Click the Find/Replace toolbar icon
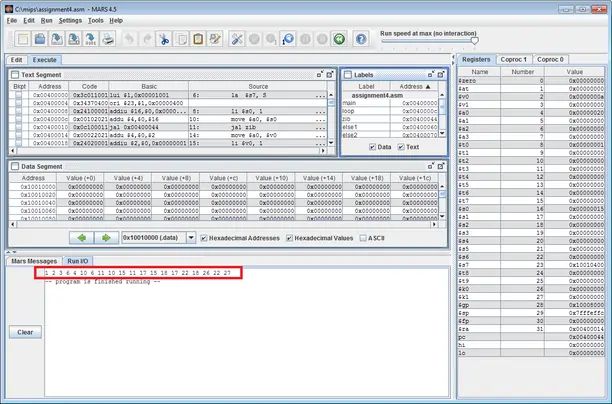612x404 pixels. click(x=215, y=39)
